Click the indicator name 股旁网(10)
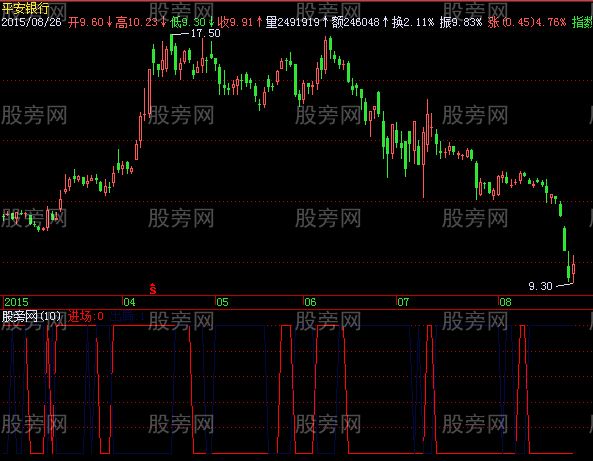 [x=32, y=316]
